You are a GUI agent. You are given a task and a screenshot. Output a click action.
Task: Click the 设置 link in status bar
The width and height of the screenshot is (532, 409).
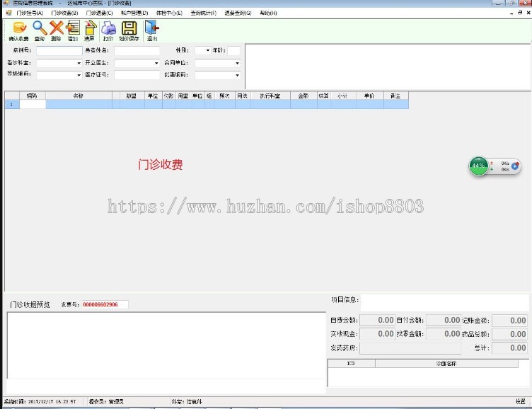pyautogui.click(x=521, y=401)
